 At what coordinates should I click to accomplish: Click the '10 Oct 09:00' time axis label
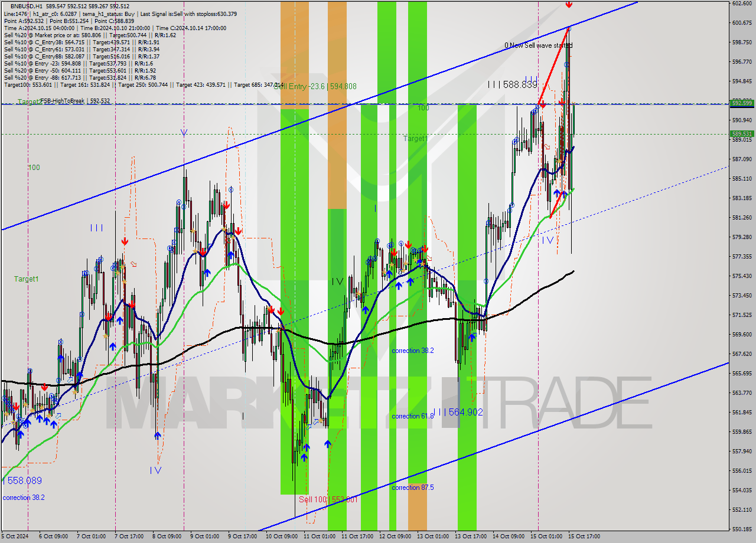pyautogui.click(x=281, y=537)
